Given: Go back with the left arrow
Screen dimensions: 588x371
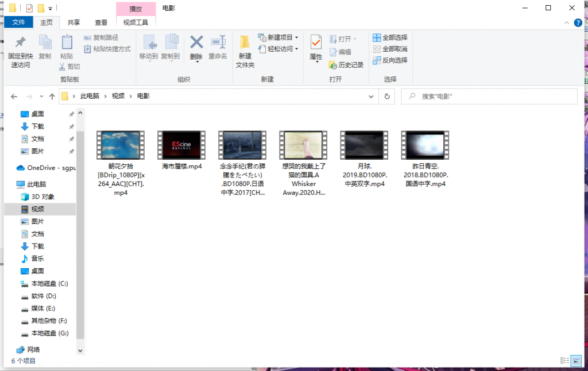Looking at the screenshot, I should [14, 96].
